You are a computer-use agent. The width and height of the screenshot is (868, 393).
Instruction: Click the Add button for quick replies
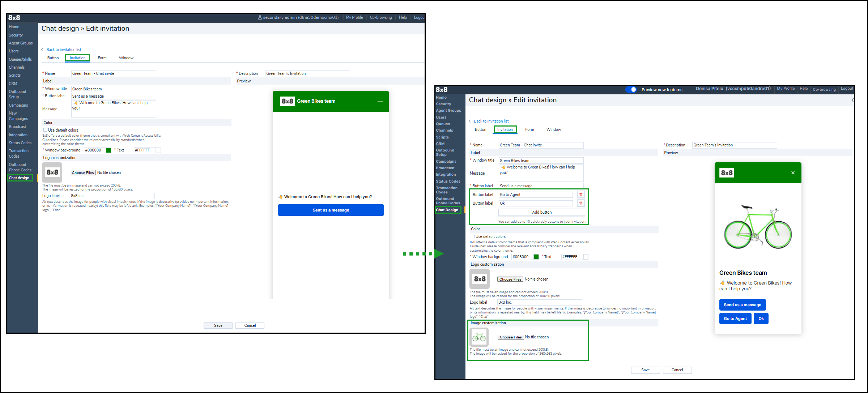541,212
